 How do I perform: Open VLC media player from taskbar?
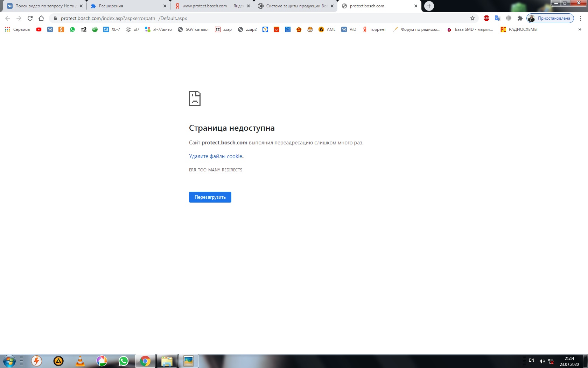pos(80,361)
